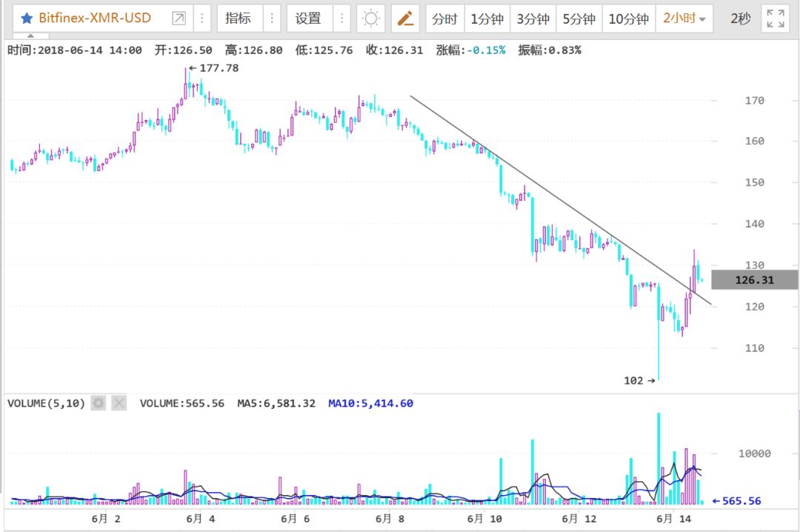800x532 pixels.
Task: Enter fullscreen with the expand icon
Action: 776,19
